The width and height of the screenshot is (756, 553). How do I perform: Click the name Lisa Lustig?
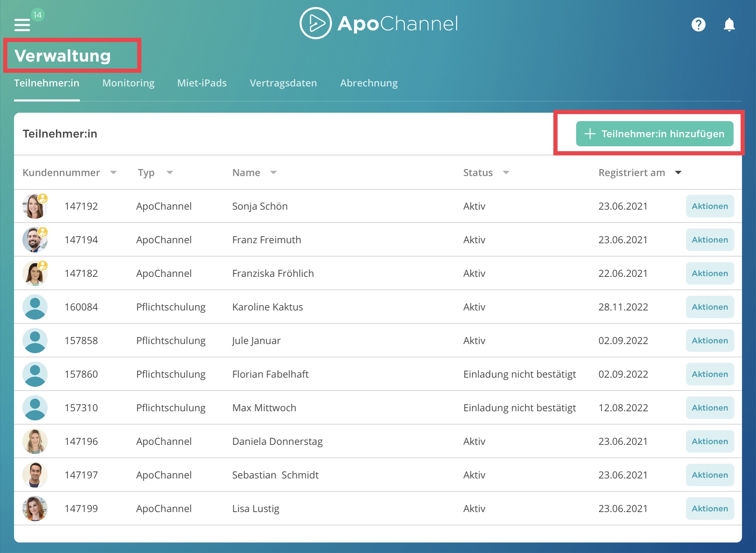click(255, 509)
